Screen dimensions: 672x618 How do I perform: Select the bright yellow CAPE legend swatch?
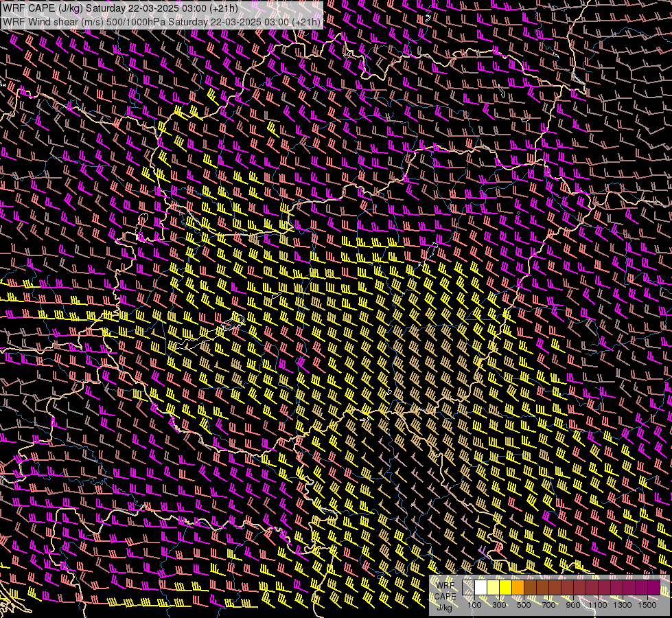coord(506,587)
